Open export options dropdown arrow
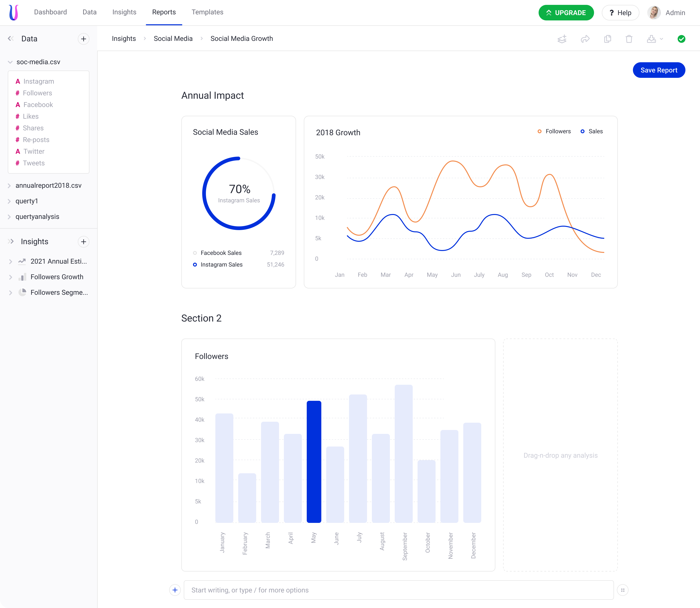 point(661,39)
